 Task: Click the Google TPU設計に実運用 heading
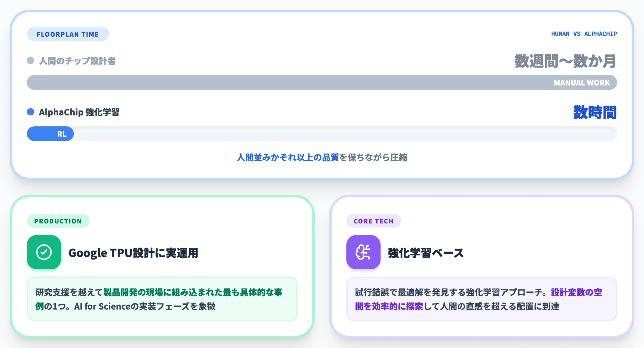(x=133, y=253)
